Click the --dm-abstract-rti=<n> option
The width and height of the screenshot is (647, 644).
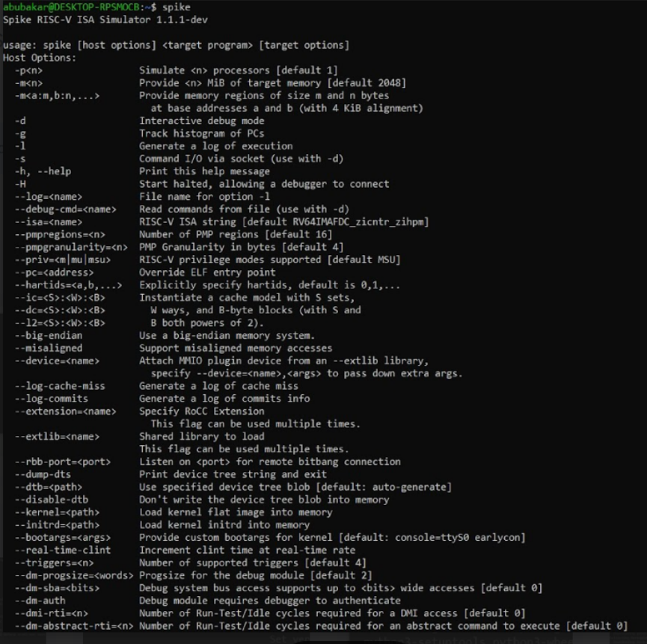[74, 626]
